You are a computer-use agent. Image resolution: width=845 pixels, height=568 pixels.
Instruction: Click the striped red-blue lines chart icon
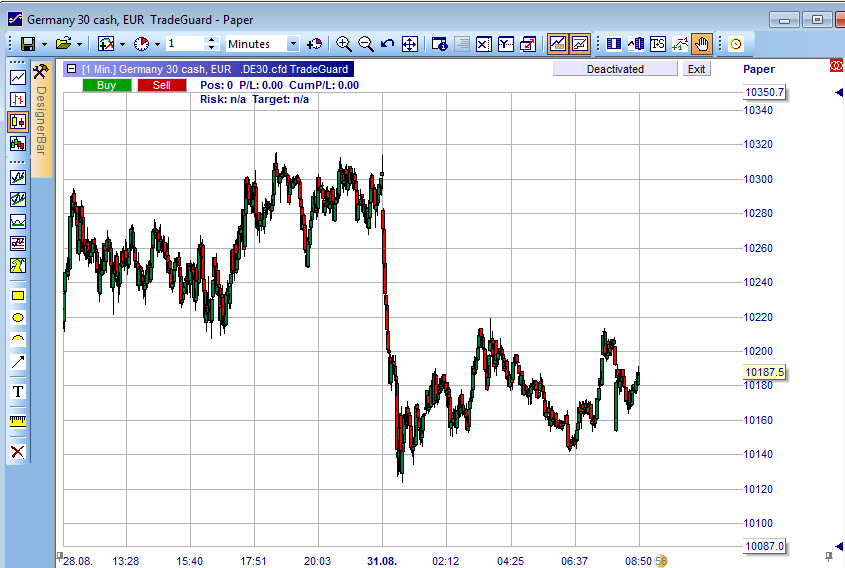tap(18, 243)
